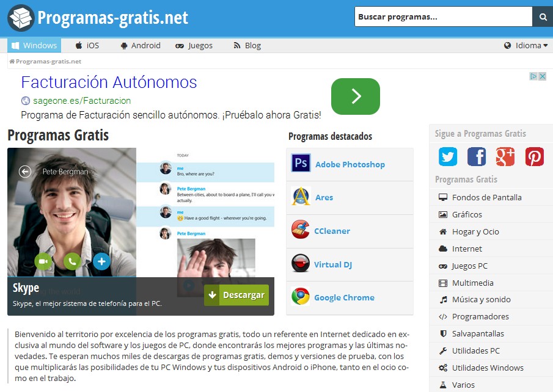Open the Blog tab
The image size is (553, 392).
247,45
